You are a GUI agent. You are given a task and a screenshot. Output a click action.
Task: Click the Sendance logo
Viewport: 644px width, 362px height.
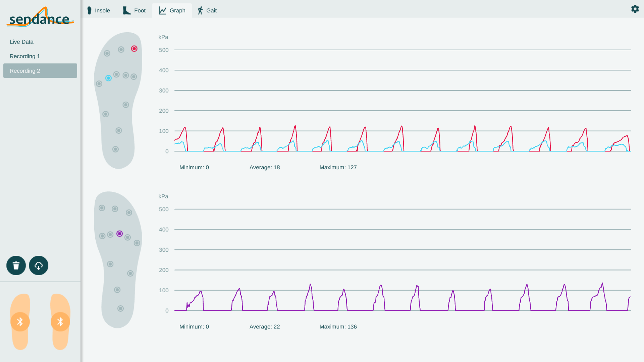click(x=40, y=17)
